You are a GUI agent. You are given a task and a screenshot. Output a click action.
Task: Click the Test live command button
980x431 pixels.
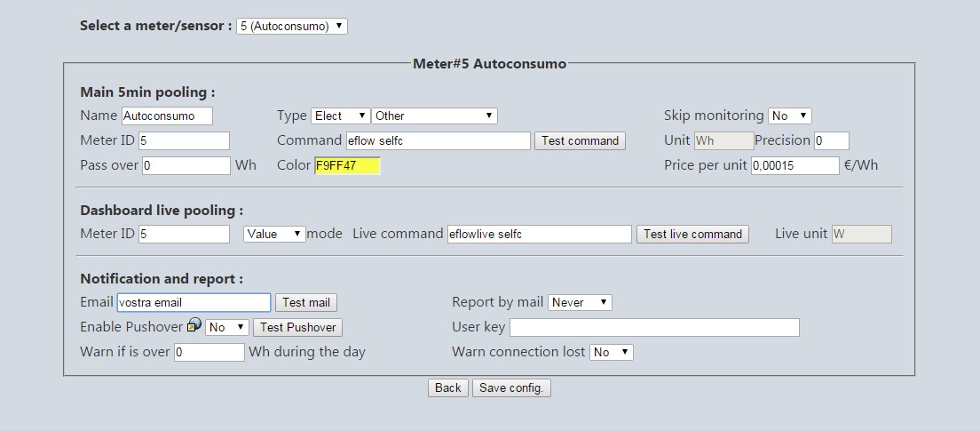pos(692,234)
